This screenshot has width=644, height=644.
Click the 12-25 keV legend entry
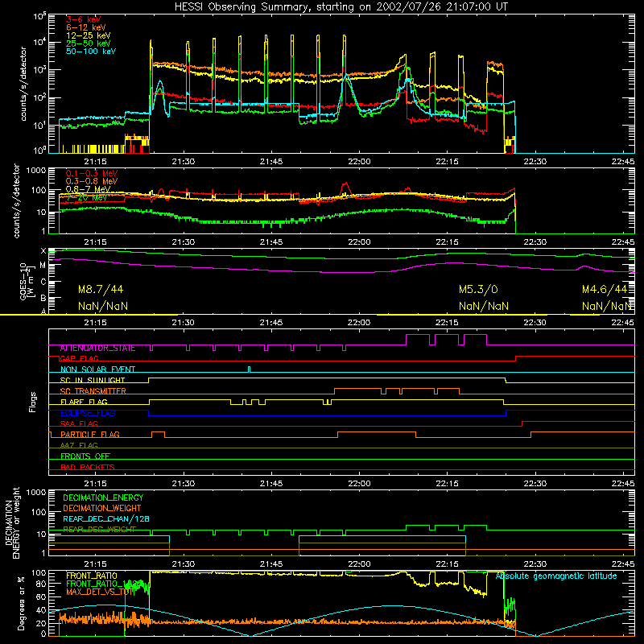[89, 35]
